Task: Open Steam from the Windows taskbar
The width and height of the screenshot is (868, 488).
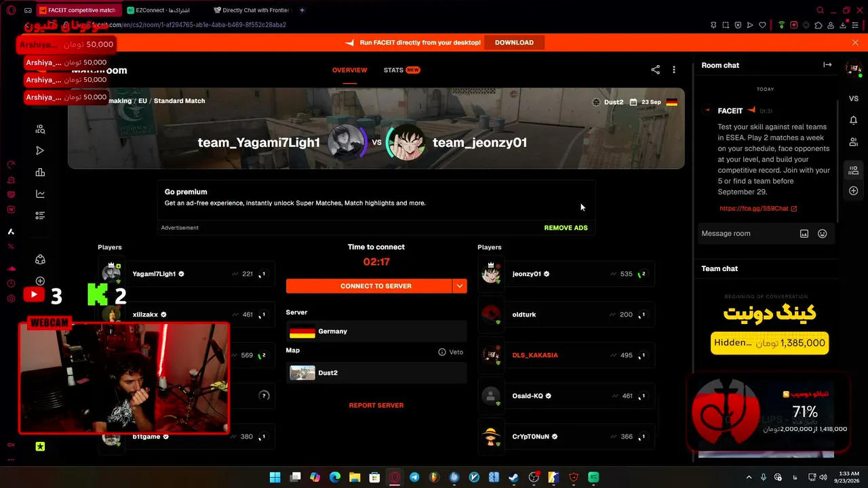Action: coord(514,477)
